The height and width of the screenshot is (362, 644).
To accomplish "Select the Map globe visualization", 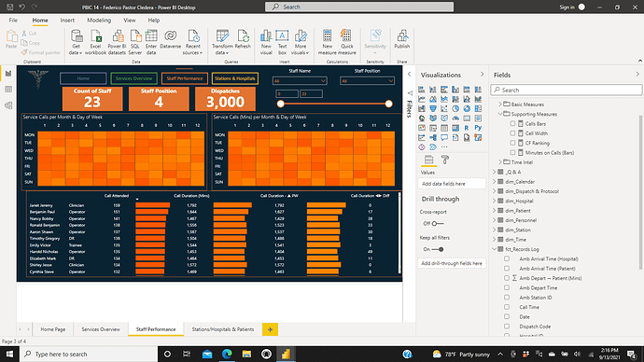I will coord(422,118).
